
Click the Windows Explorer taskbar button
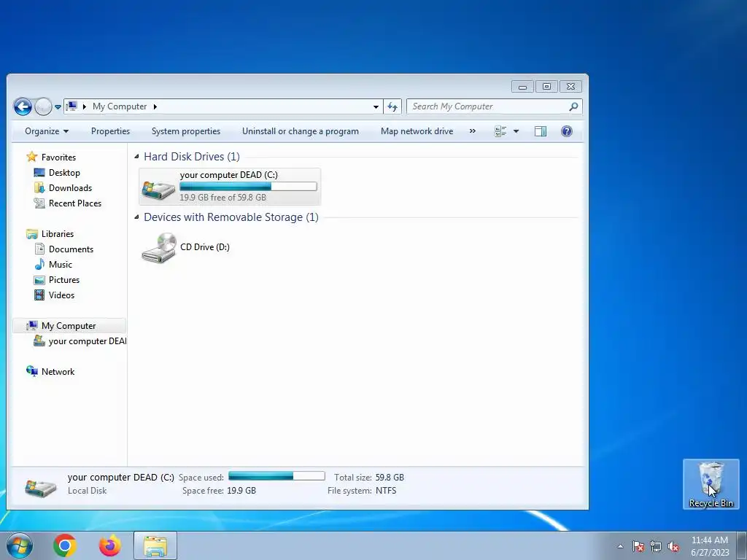(x=155, y=545)
